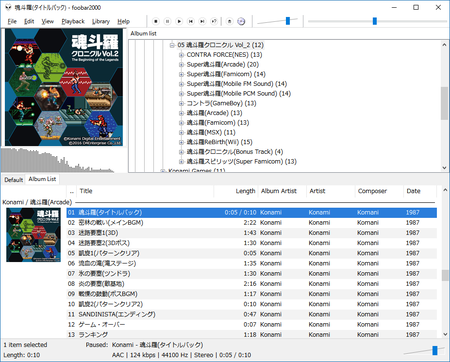Image resolution: width=450 pixels, height=362 pixels.
Task: Open the File menu
Action: pos(12,21)
